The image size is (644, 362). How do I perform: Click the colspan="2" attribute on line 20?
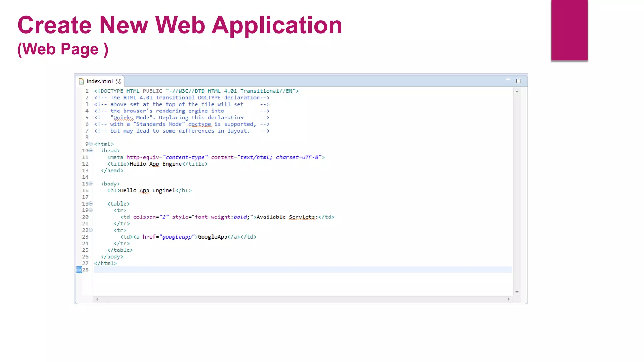click(x=151, y=217)
